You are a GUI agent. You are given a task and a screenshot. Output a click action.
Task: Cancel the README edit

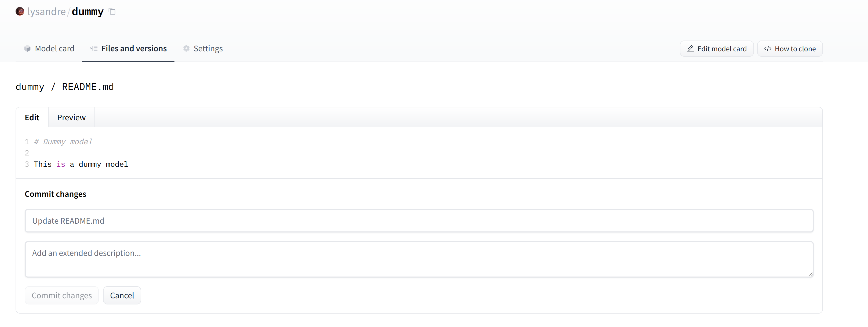pos(122,295)
